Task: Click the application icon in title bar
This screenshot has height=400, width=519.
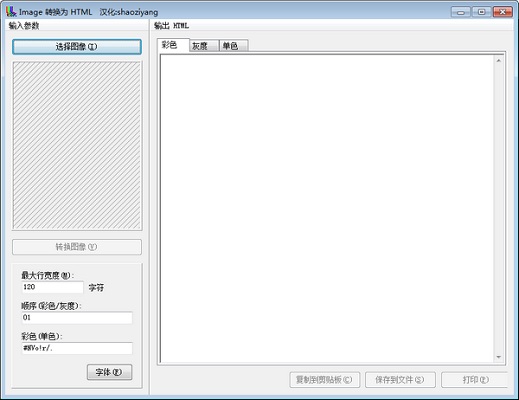Action: click(x=11, y=12)
